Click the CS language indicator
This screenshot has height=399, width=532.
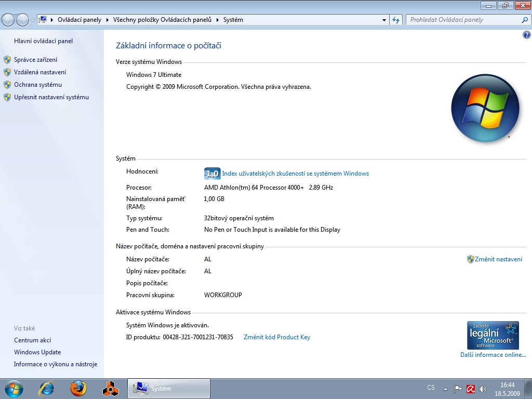pyautogui.click(x=431, y=388)
